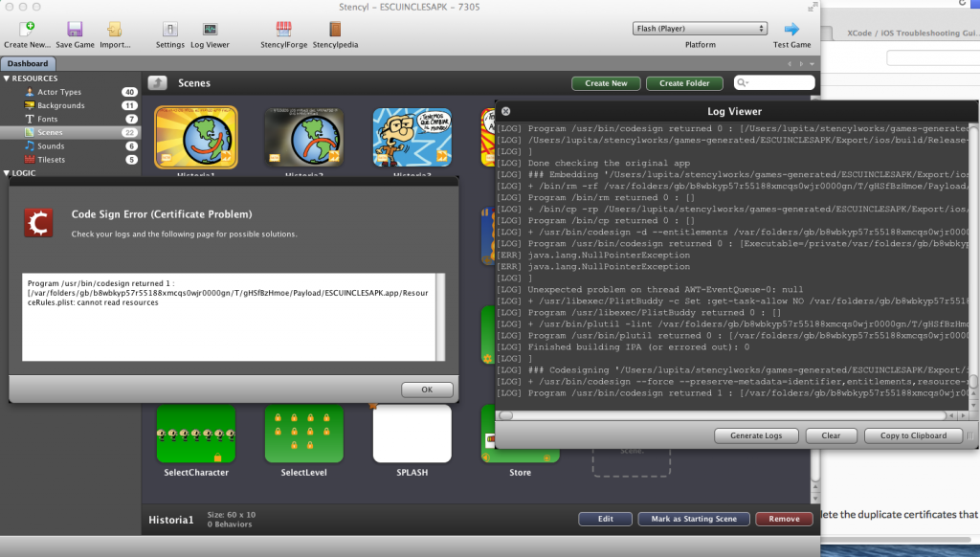
Task: Click the Stencyl window fullscreen icon
Action: pyautogui.click(x=813, y=7)
